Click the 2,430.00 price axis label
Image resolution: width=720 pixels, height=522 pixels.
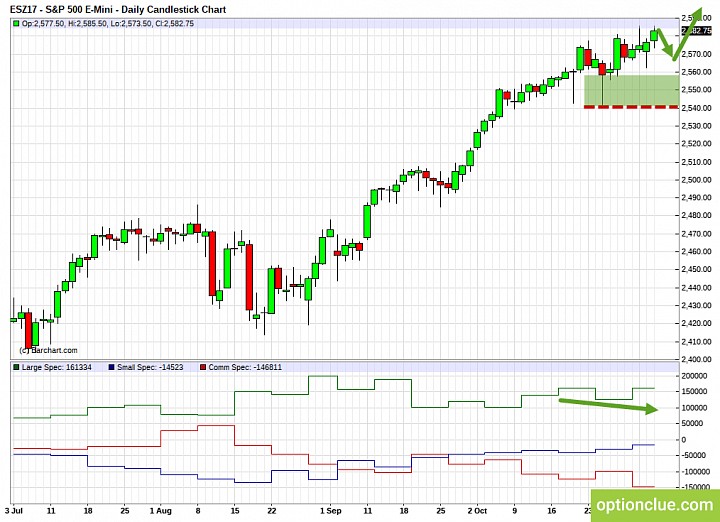coord(696,306)
